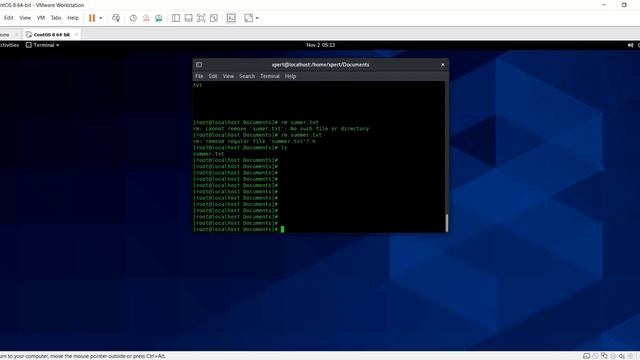This screenshot has height=360, width=640.
Task: Click the 'cannot remove' error line
Action: [x=281, y=129]
